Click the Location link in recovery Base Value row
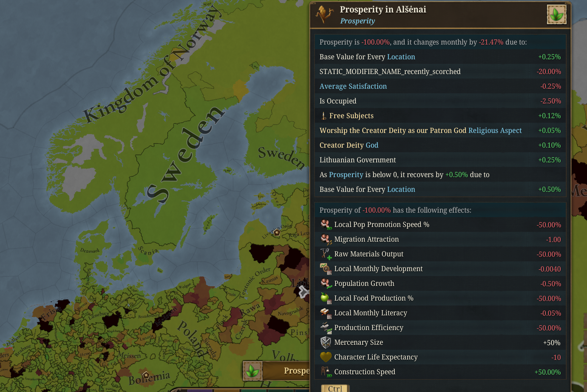 point(401,189)
